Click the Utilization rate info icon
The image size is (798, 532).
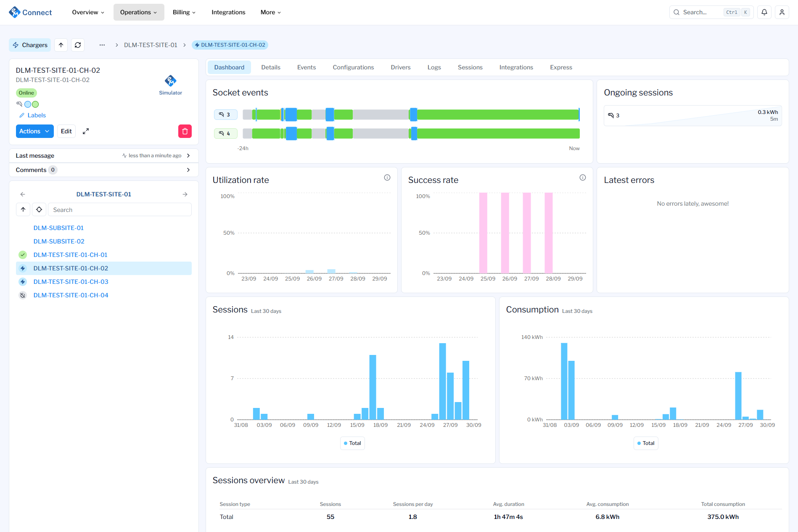(x=387, y=177)
